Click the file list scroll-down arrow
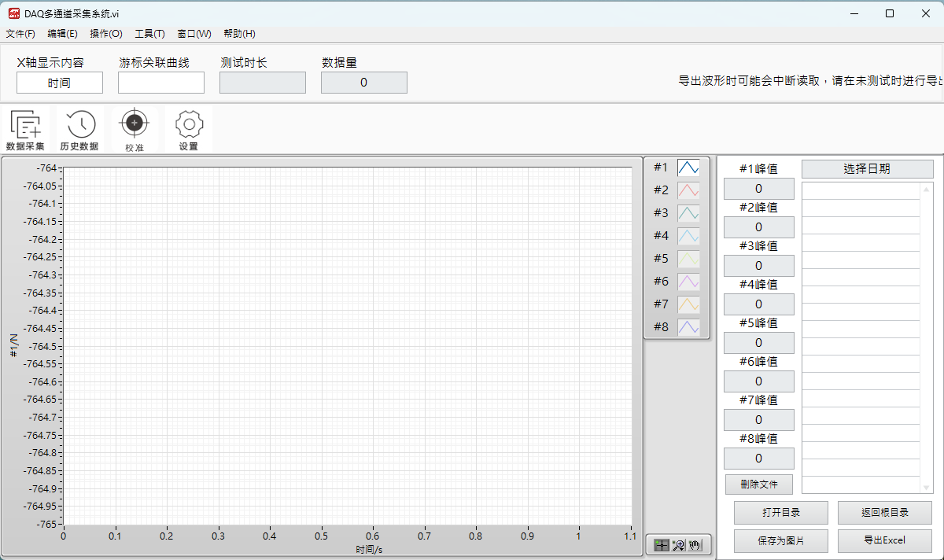 pyautogui.click(x=927, y=488)
